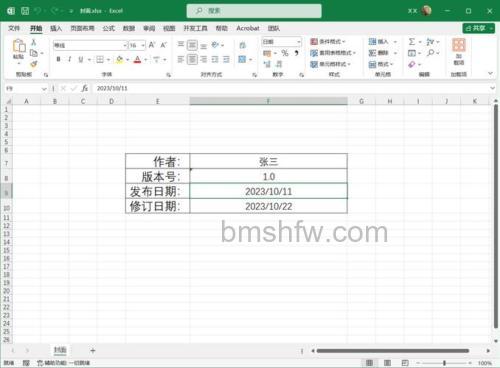
Task: Toggle top vertical align
Action: [181, 45]
